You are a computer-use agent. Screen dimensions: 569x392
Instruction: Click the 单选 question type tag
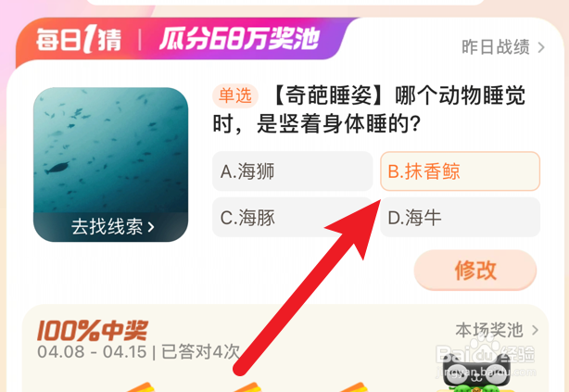coord(235,96)
